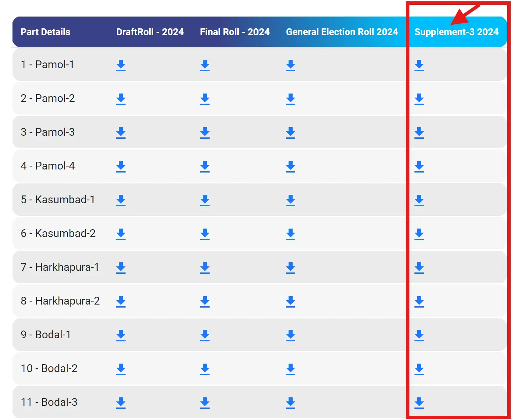This screenshot has width=513, height=420.
Task: Download Final Roll 2024 for 1 - Pamol-1
Action: [x=205, y=65]
